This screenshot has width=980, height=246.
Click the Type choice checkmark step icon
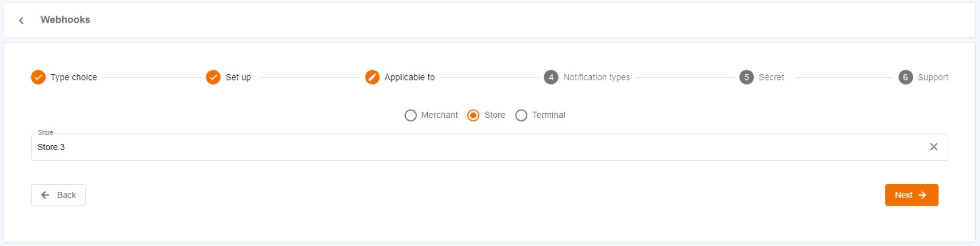(x=38, y=77)
